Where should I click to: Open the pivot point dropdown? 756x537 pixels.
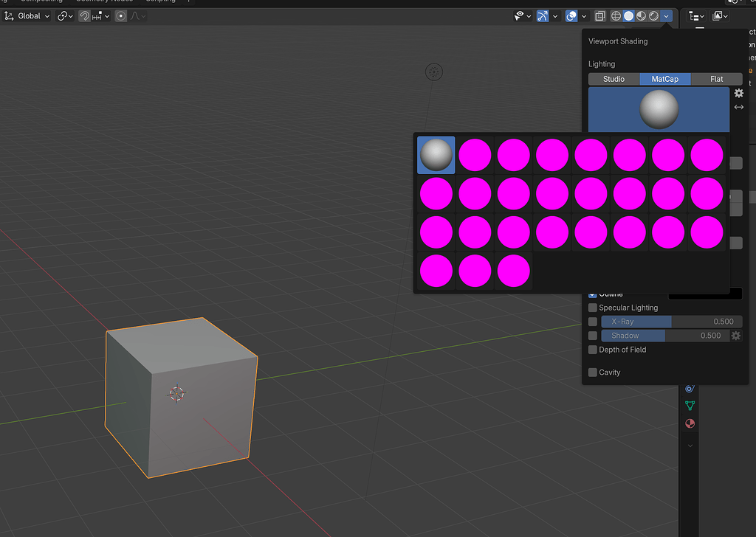[65, 16]
